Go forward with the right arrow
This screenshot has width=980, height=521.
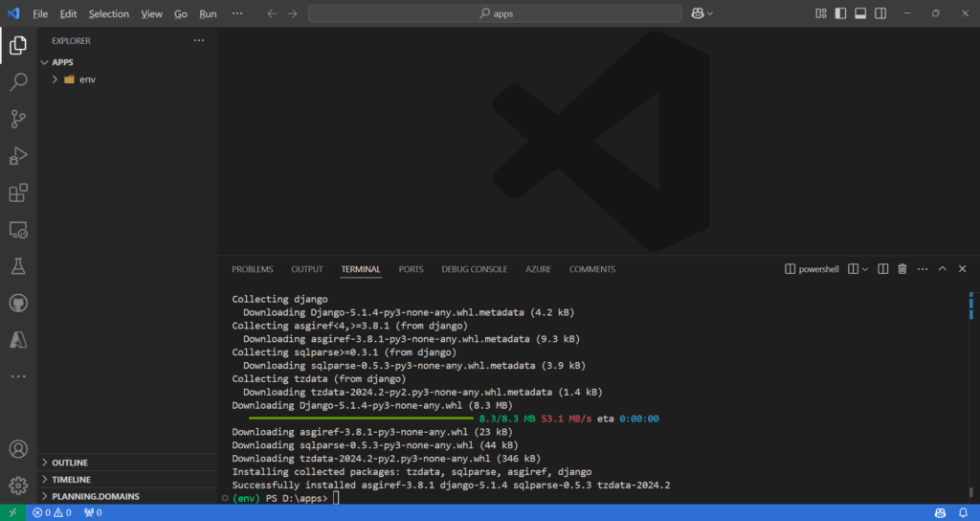coord(293,13)
